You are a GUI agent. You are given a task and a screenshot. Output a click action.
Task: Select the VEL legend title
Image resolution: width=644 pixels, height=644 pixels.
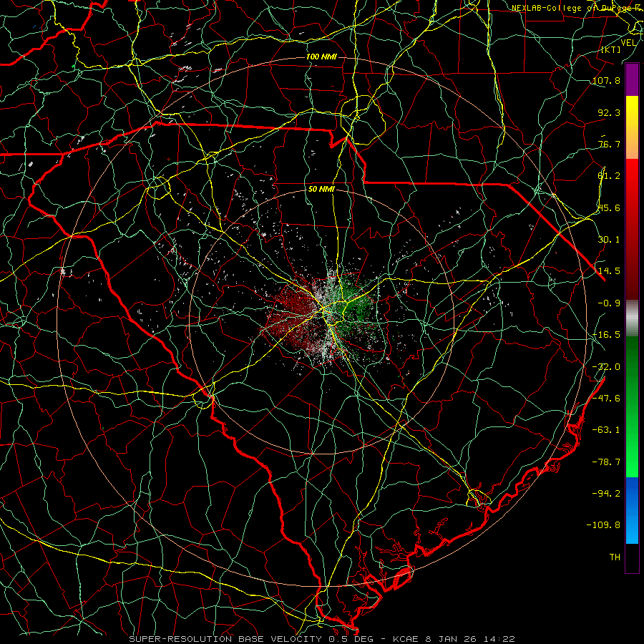click(x=628, y=43)
